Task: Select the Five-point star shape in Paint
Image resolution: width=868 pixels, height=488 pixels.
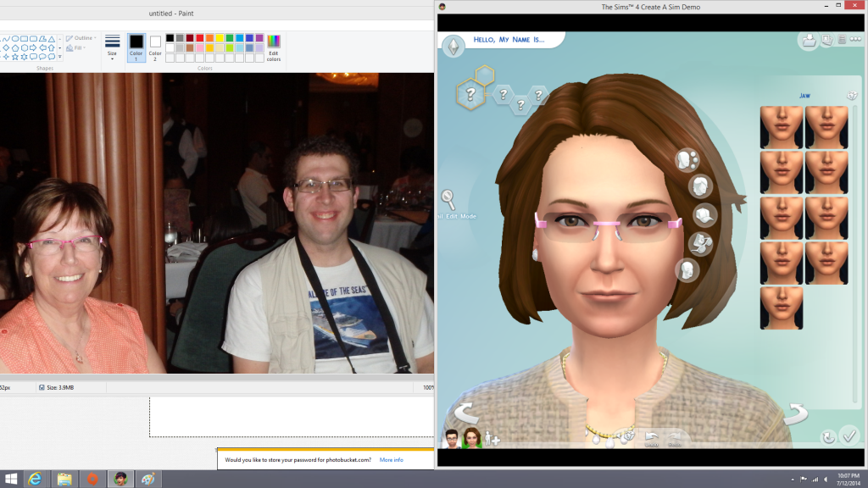Action: (15, 57)
